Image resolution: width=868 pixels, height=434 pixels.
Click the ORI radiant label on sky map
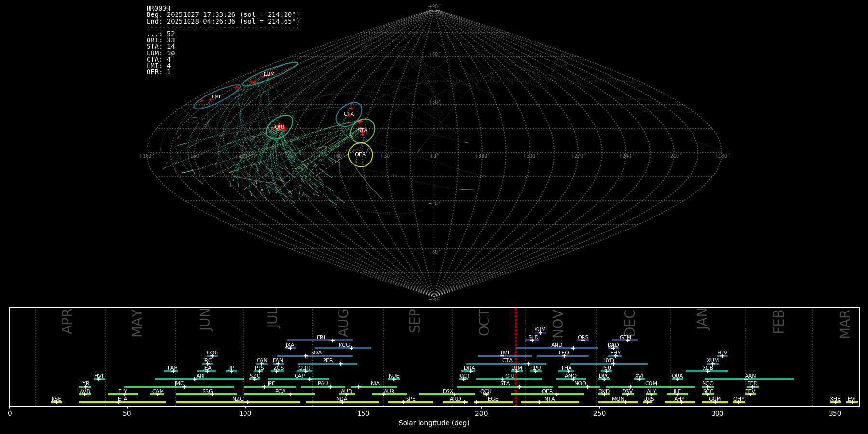[x=279, y=127]
